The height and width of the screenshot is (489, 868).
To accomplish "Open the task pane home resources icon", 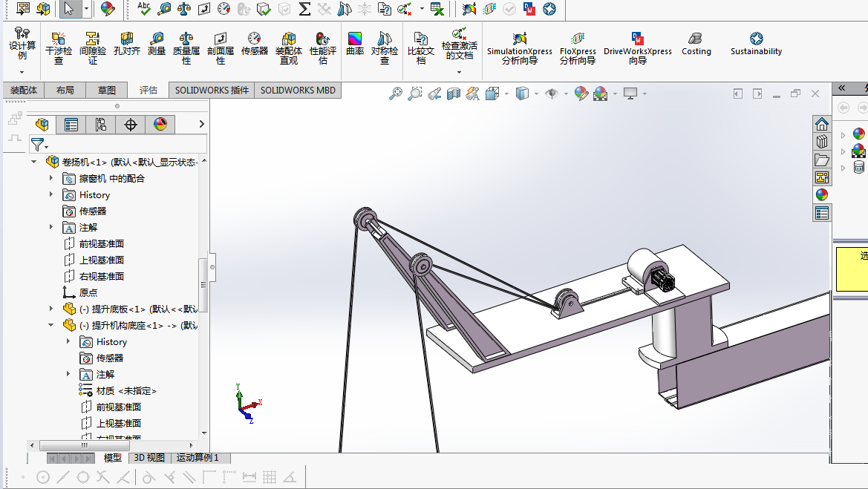I will (x=822, y=123).
